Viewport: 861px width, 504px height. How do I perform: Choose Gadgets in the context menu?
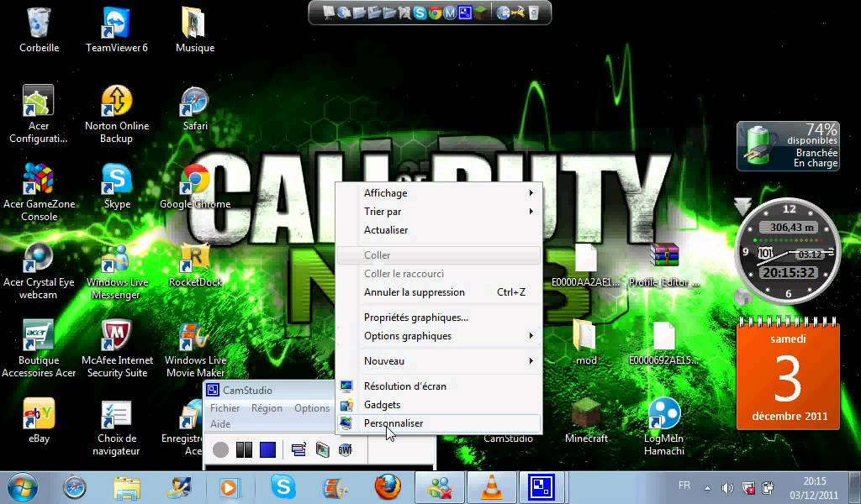point(439,405)
